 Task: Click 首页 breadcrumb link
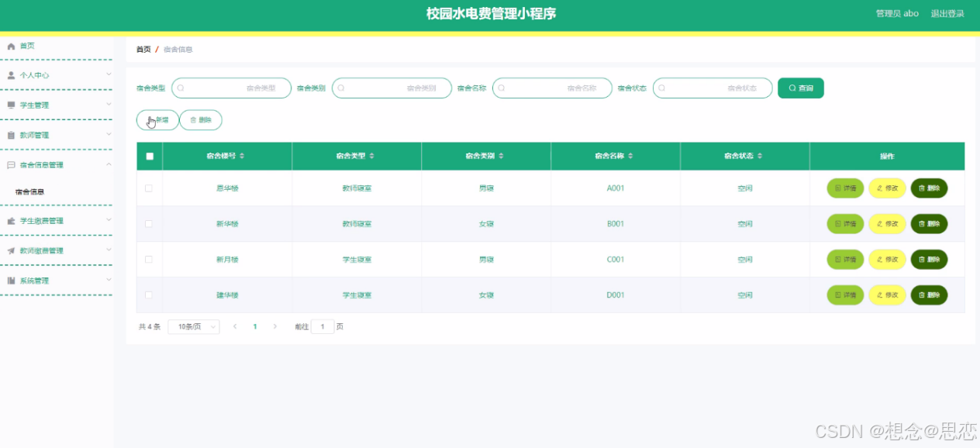(x=143, y=50)
